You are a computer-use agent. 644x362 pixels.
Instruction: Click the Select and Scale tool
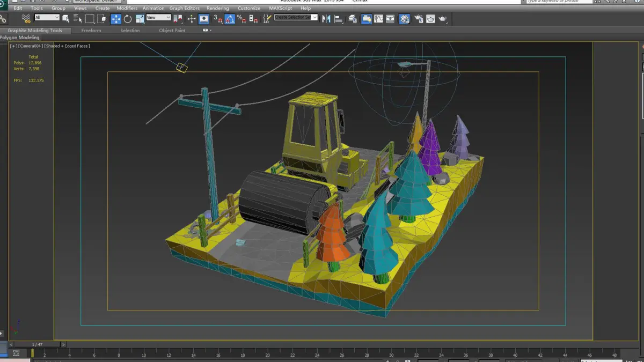140,19
